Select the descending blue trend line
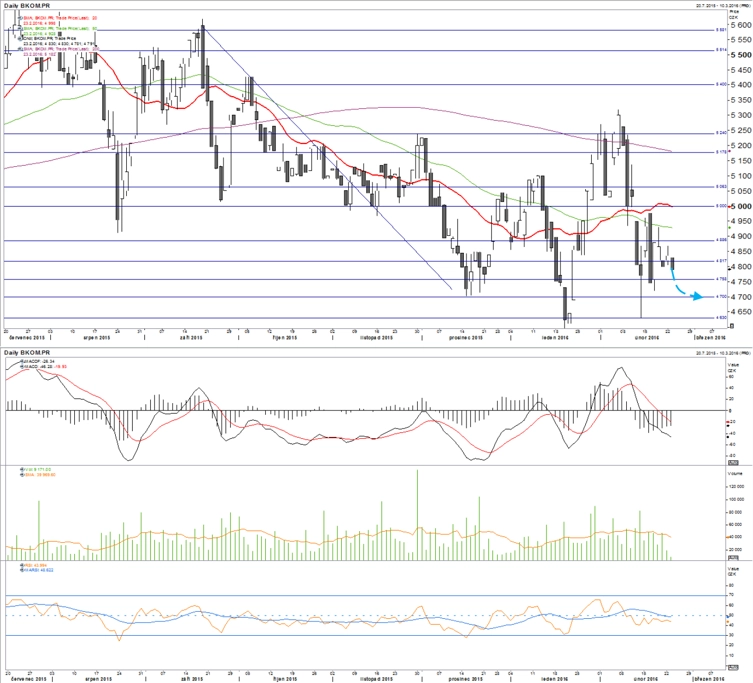 click(x=328, y=159)
